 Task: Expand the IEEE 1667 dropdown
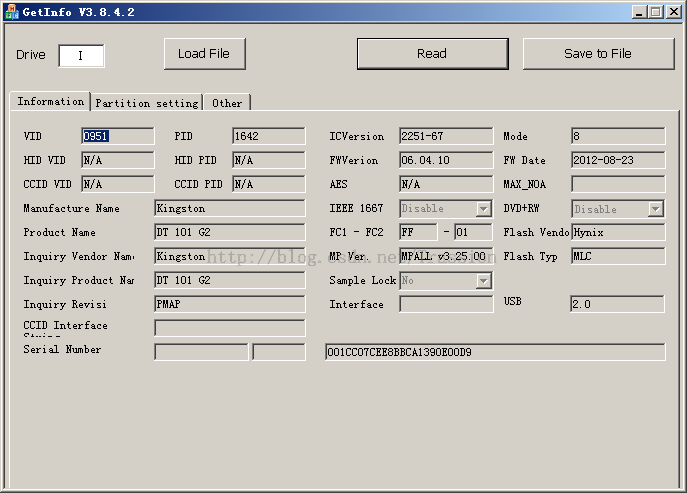(x=483, y=209)
